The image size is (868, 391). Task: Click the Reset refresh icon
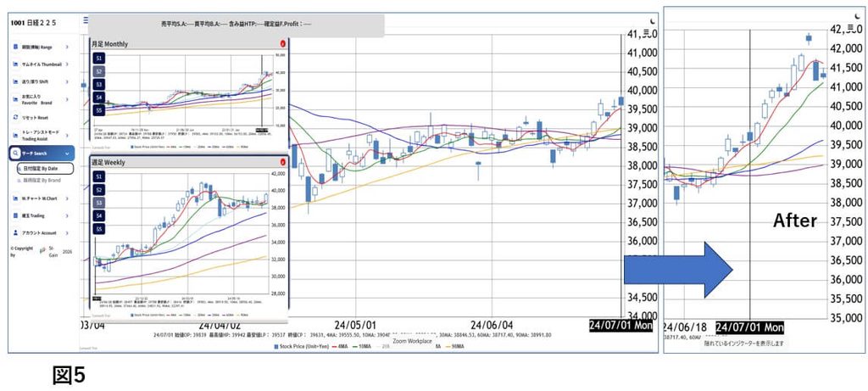click(15, 117)
